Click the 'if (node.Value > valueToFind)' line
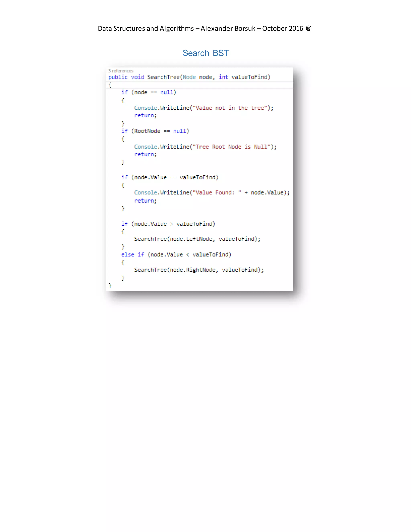The width and height of the screenshot is (411, 532). (x=168, y=224)
